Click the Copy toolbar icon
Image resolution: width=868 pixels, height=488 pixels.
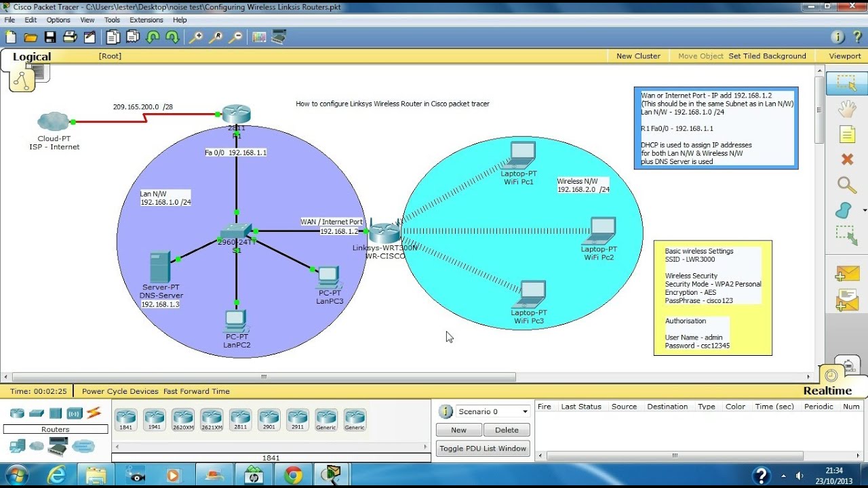113,37
